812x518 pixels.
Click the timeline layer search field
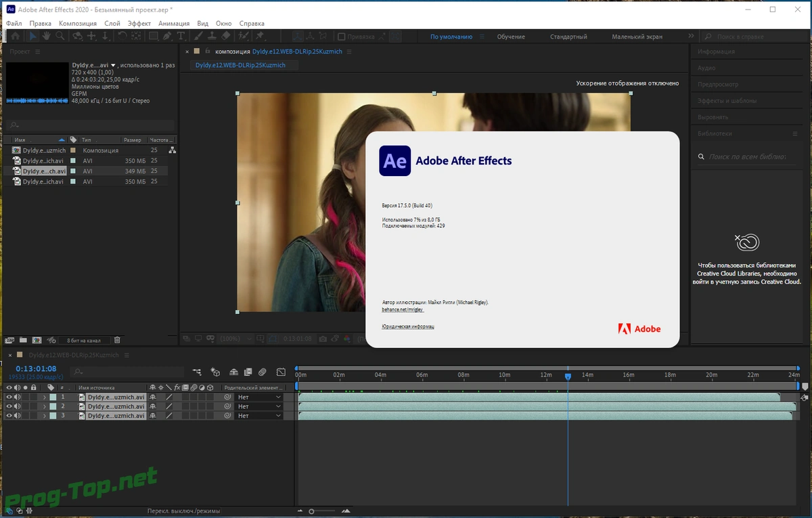127,372
